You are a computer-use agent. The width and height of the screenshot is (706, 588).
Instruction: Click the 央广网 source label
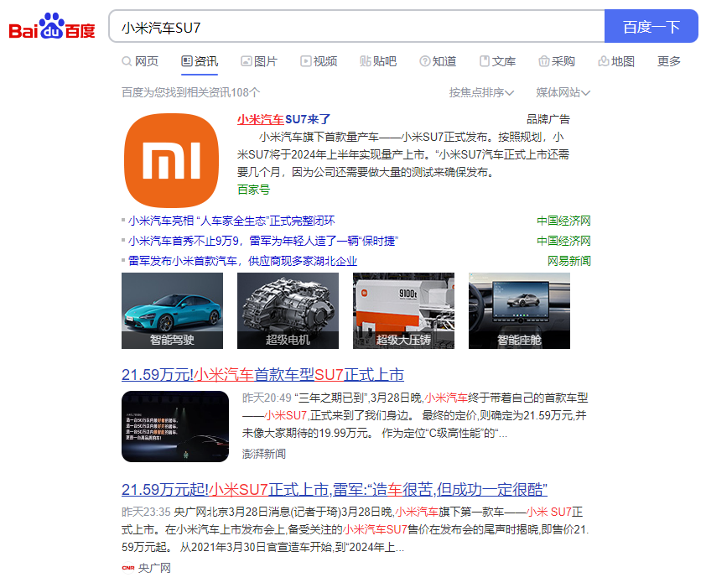154,568
